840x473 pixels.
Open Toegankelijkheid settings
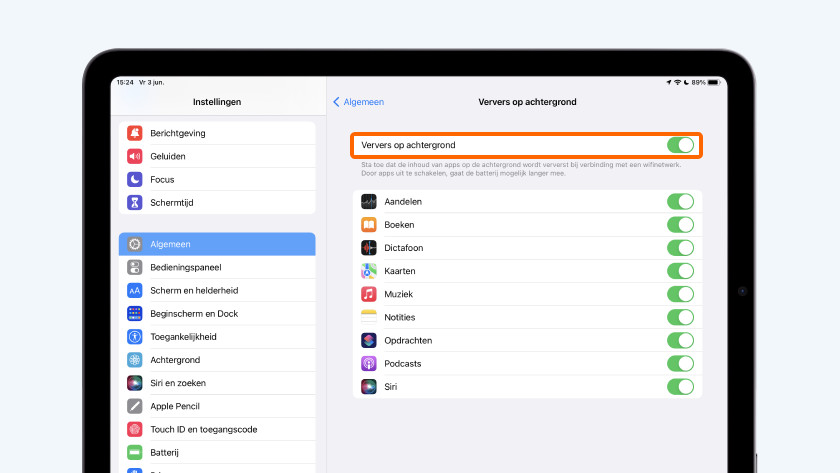click(217, 336)
